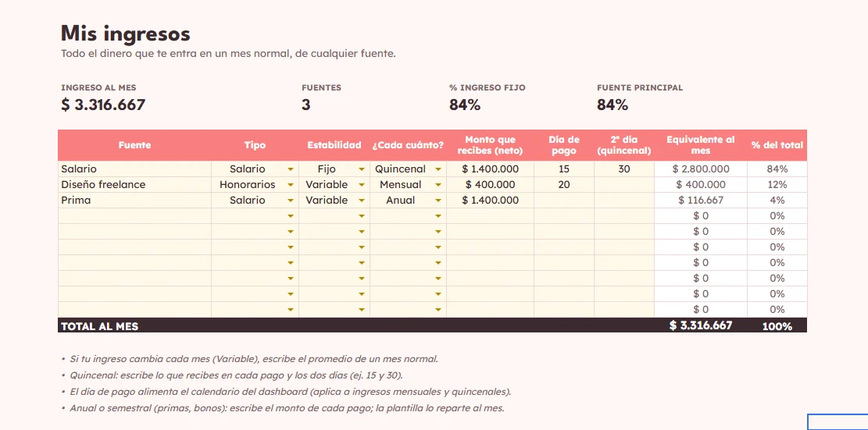Open Estabilidad dropdown in the Diseño freelance row
Image resolution: width=868 pixels, height=430 pixels.
click(362, 185)
